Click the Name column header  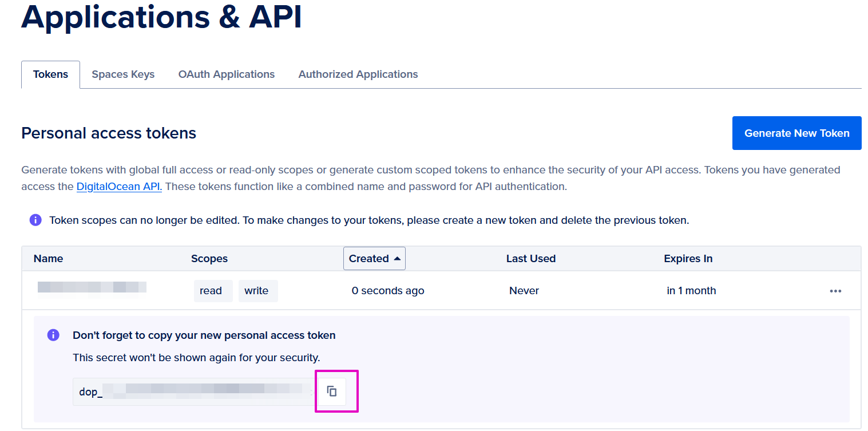click(48, 259)
